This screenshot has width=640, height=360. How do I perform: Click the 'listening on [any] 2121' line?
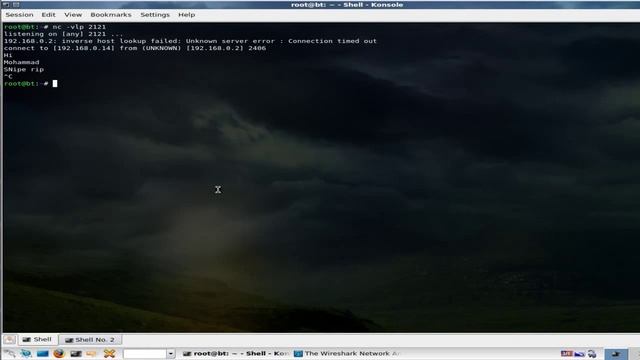(63, 34)
